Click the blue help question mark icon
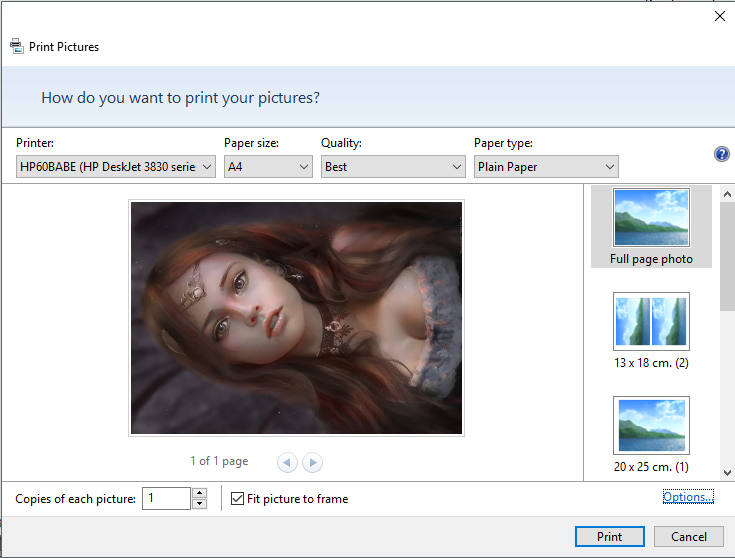 pyautogui.click(x=721, y=154)
